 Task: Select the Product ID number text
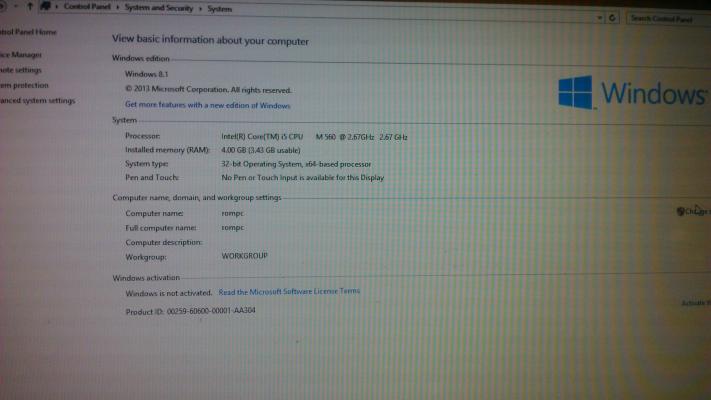pos(211,311)
